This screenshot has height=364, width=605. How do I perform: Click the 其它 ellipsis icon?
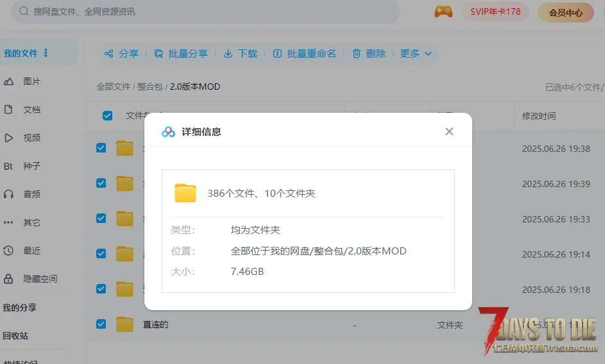click(8, 222)
